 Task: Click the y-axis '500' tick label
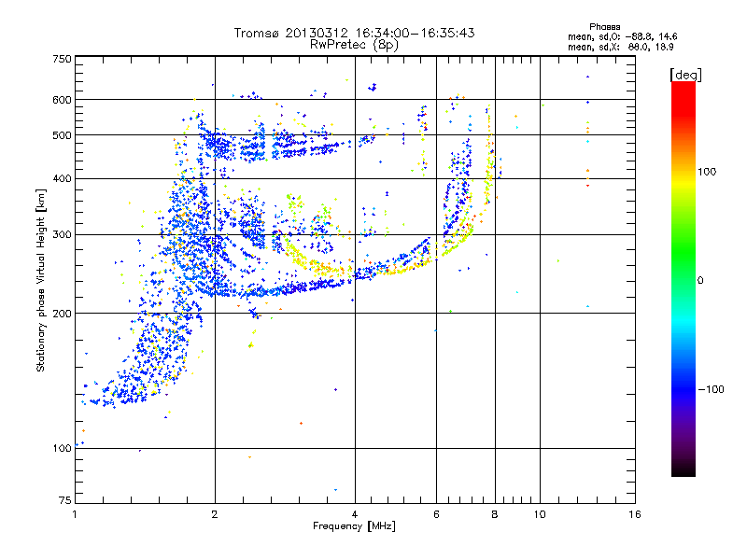63,135
